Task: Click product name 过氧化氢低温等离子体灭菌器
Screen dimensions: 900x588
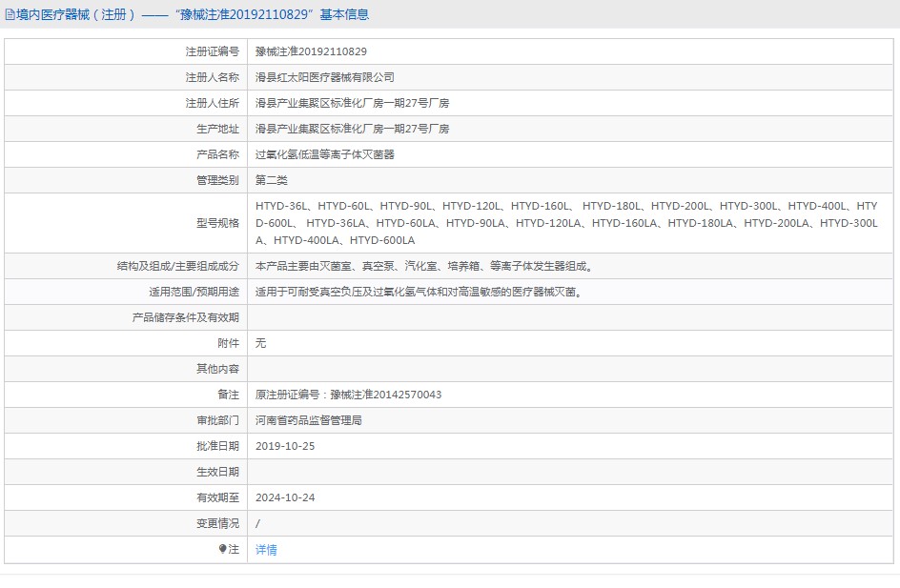Action: pyautogui.click(x=325, y=155)
